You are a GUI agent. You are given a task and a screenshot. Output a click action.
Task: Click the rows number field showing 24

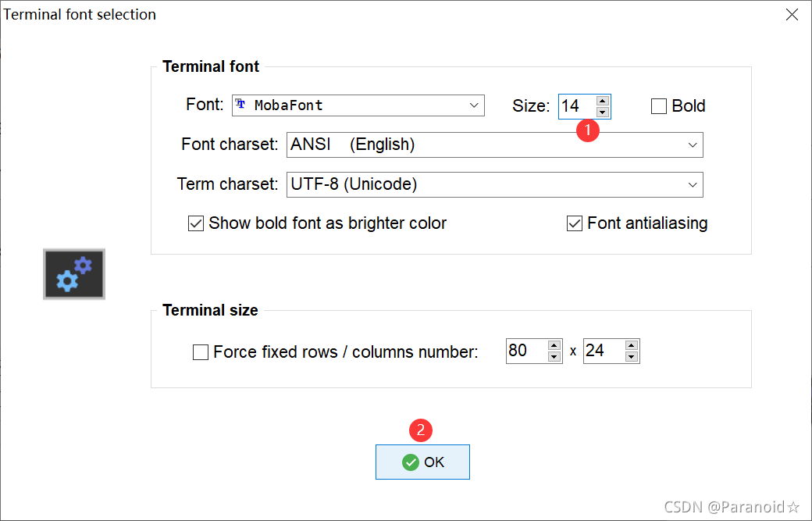point(603,351)
